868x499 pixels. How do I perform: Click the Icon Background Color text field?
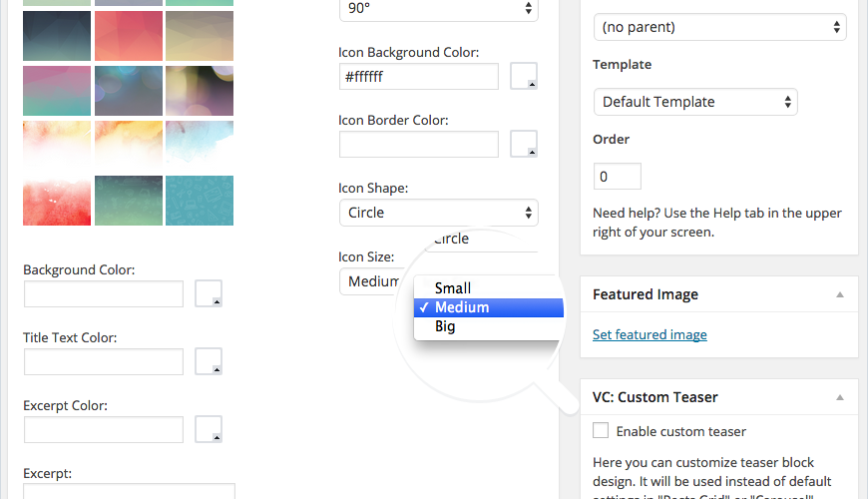pyautogui.click(x=418, y=77)
